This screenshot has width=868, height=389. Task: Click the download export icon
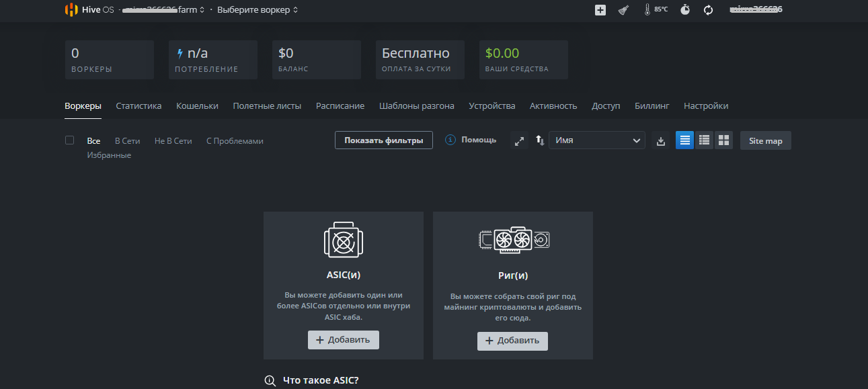[x=661, y=141]
